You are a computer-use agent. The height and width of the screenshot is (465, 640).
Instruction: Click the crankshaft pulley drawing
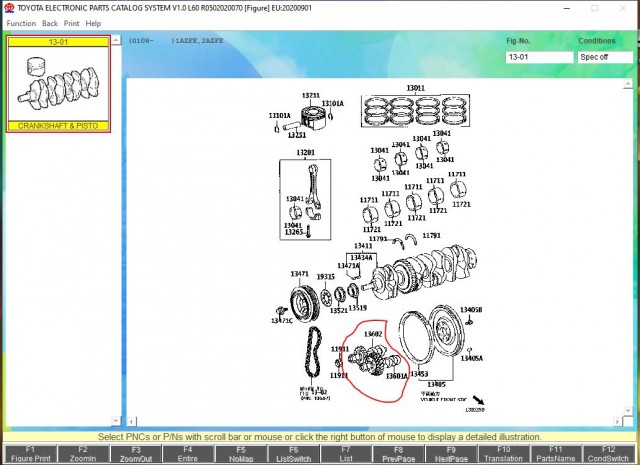coord(304,303)
